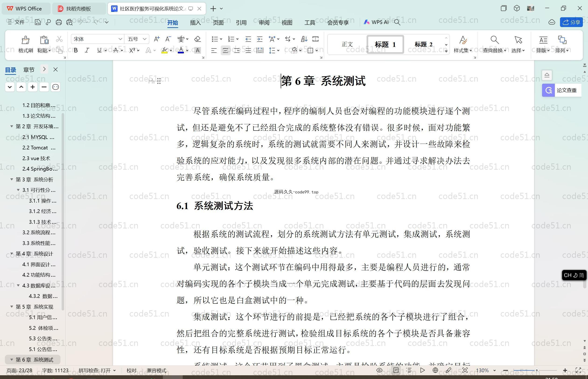Click the Sort icon in paragraph group
The height and width of the screenshot is (379, 588).
(304, 39)
